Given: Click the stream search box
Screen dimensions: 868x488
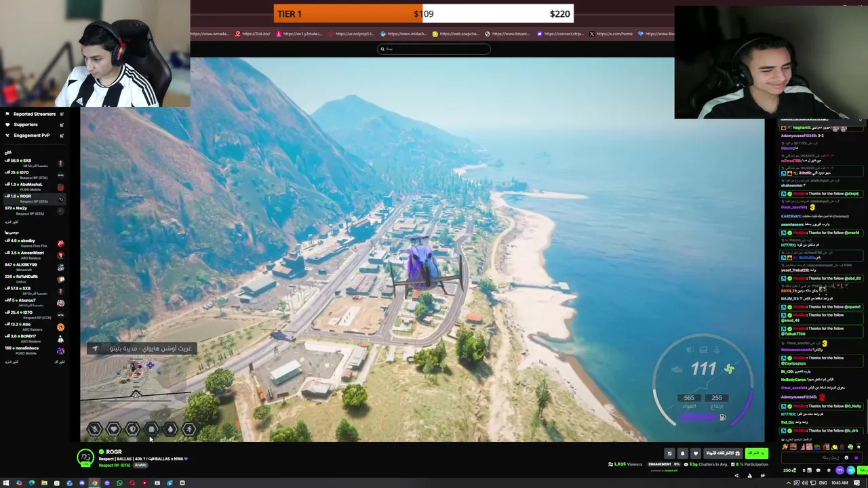Looking at the screenshot, I should coord(434,49).
